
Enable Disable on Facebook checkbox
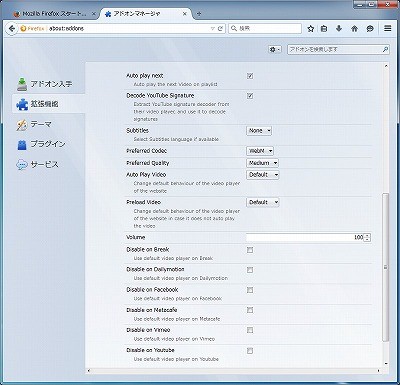coord(250,290)
